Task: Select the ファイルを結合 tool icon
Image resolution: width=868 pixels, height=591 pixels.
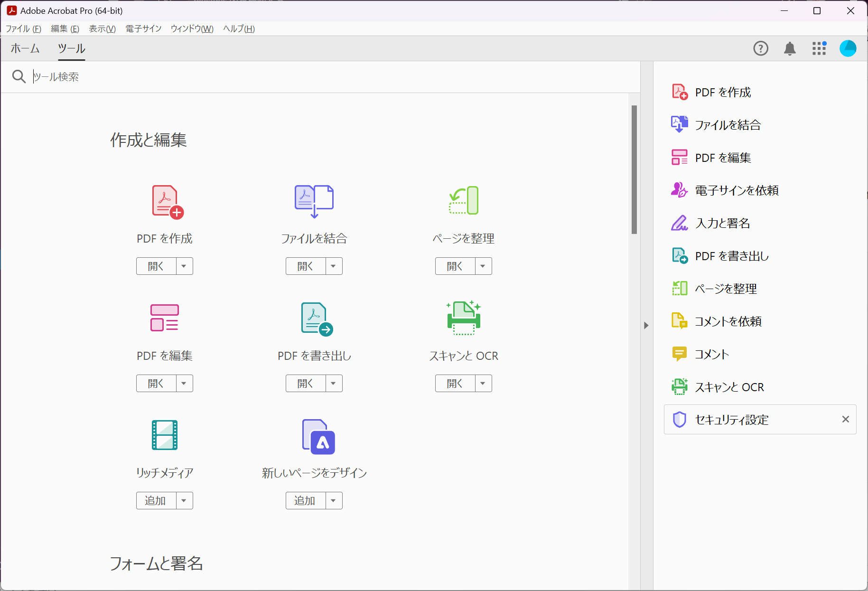Action: 314,200
